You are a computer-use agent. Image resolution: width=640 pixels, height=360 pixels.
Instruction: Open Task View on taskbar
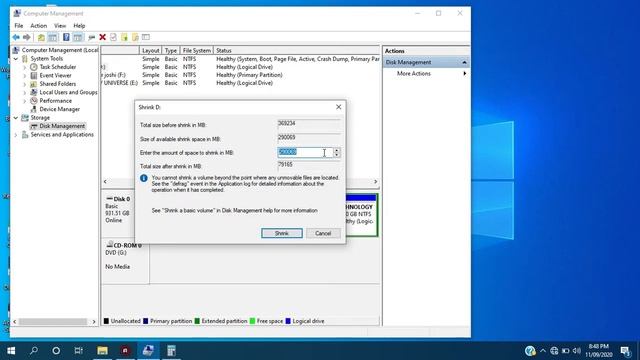(x=78, y=350)
